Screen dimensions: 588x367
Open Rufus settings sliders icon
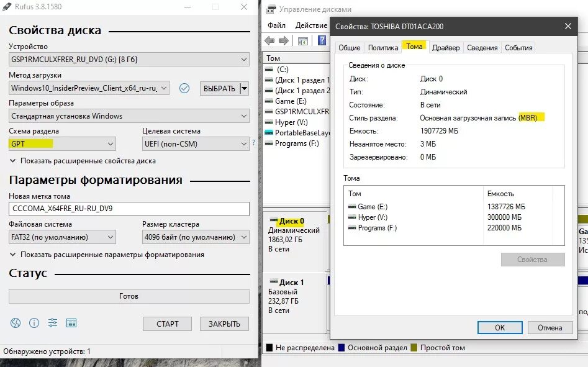[53, 323]
